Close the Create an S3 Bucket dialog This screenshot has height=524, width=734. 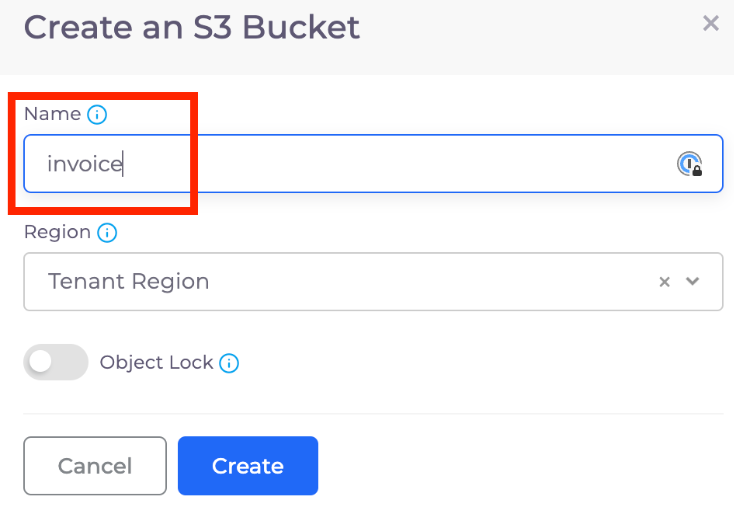tap(711, 22)
